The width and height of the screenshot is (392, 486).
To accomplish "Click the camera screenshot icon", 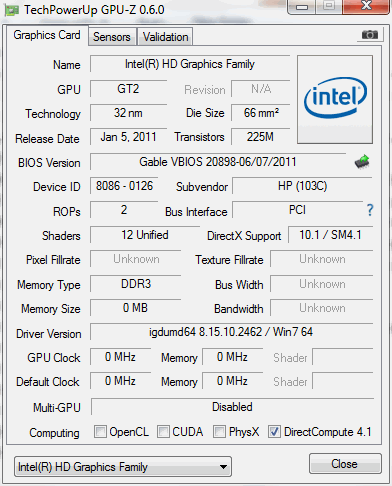I will [x=369, y=34].
